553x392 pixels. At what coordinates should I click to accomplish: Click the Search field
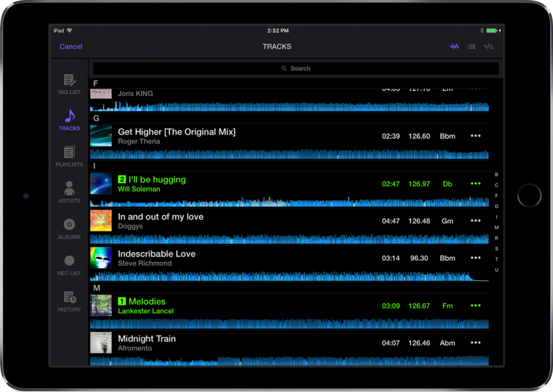point(296,69)
